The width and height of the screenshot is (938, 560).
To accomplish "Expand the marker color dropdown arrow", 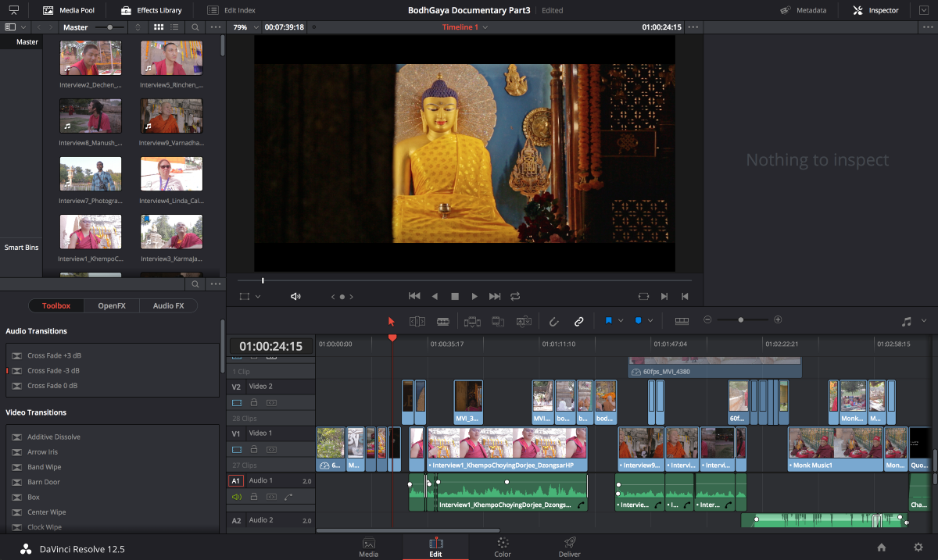I will (650, 321).
